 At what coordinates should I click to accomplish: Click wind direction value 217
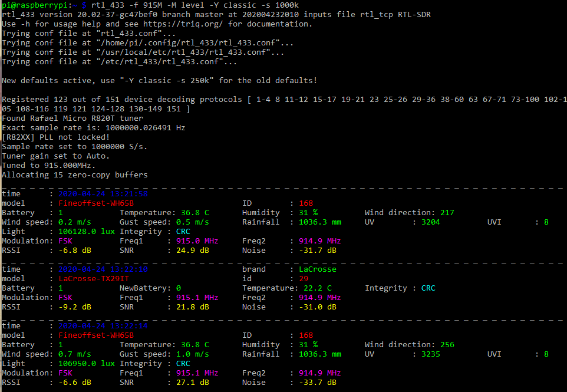tap(447, 213)
